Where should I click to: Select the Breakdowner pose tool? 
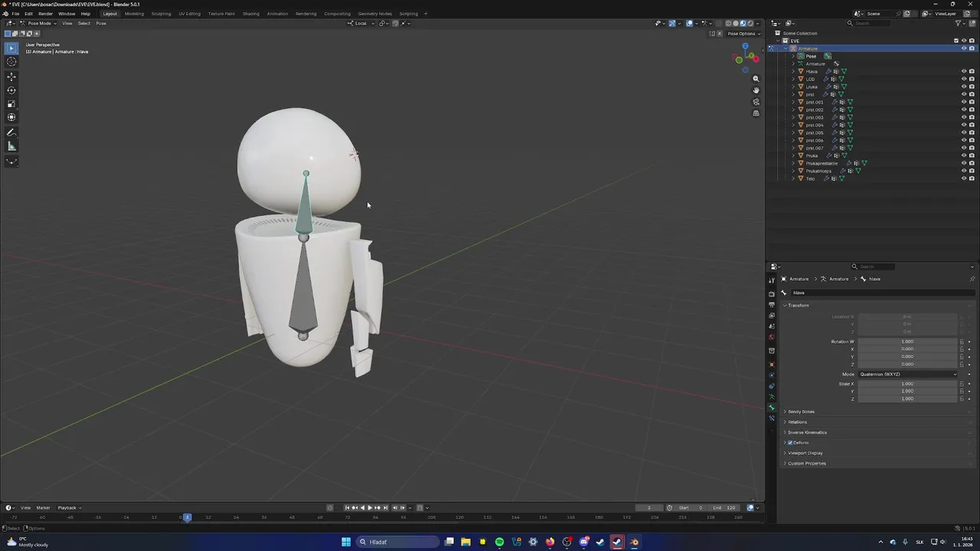(x=11, y=161)
